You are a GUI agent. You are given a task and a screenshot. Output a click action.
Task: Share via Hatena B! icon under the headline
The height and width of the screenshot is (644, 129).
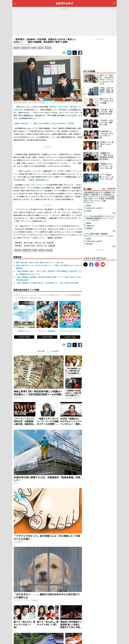69,52
